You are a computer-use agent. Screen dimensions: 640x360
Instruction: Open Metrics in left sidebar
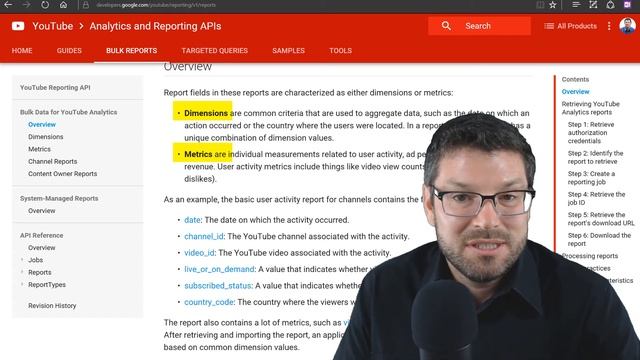40,149
